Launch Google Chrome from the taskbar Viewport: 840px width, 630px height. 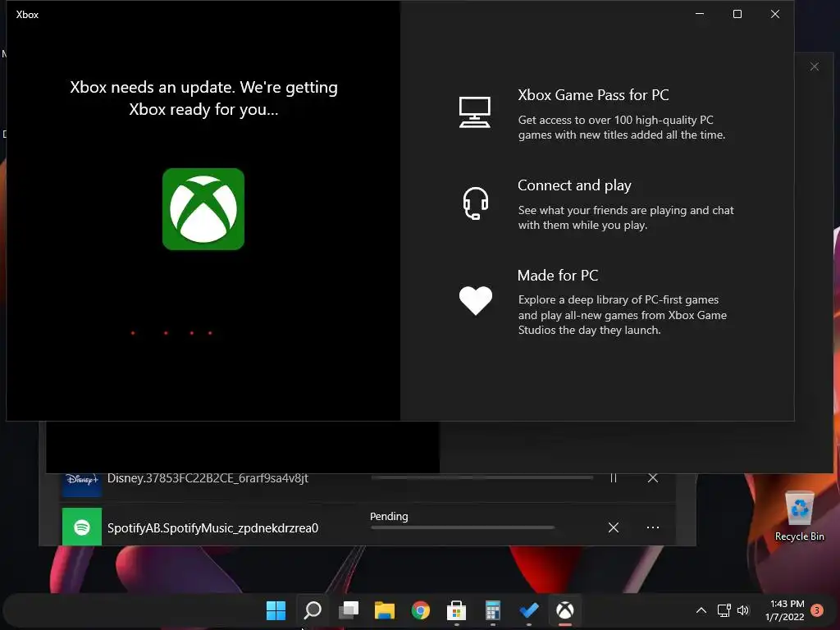pyautogui.click(x=421, y=610)
